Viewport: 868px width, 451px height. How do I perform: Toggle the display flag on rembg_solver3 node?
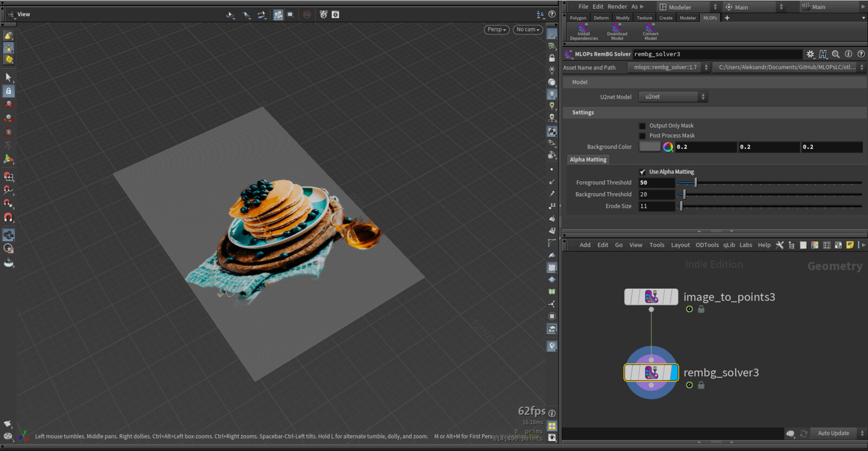674,373
